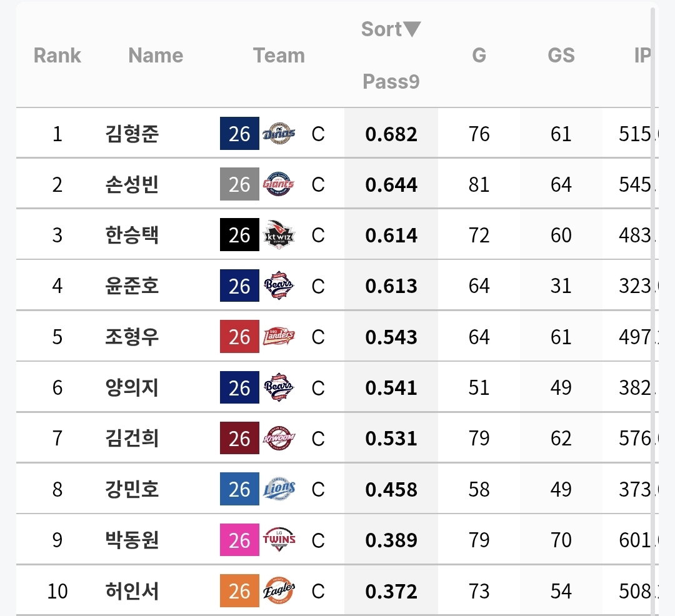
Task: Click the SSG Landers team logo
Action: point(279,336)
